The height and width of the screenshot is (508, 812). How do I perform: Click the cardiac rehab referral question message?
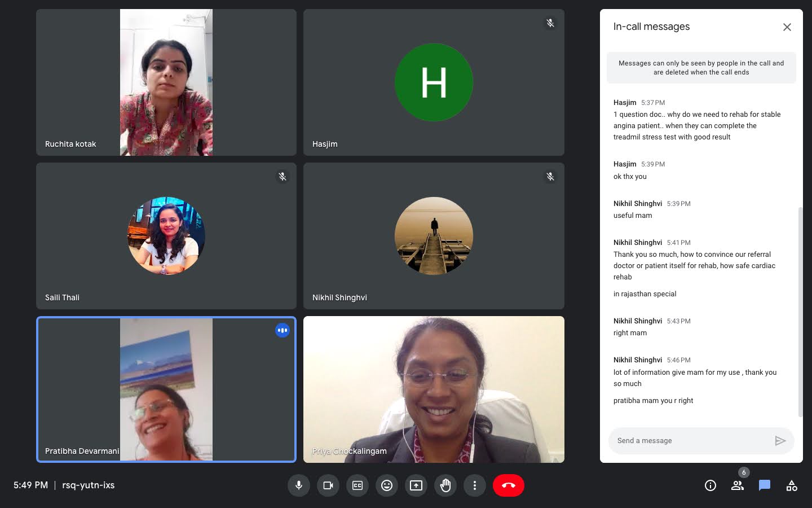(x=695, y=266)
